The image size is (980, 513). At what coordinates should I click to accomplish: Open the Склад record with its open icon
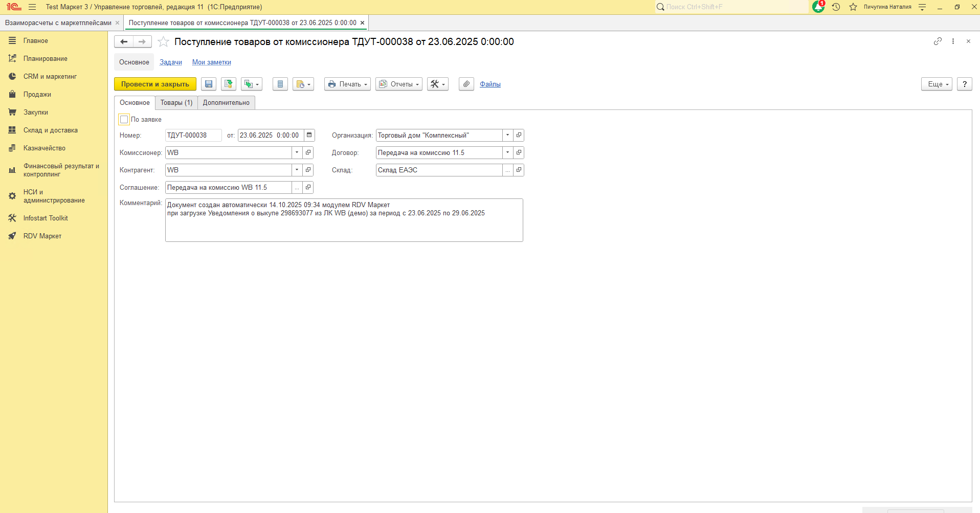519,170
